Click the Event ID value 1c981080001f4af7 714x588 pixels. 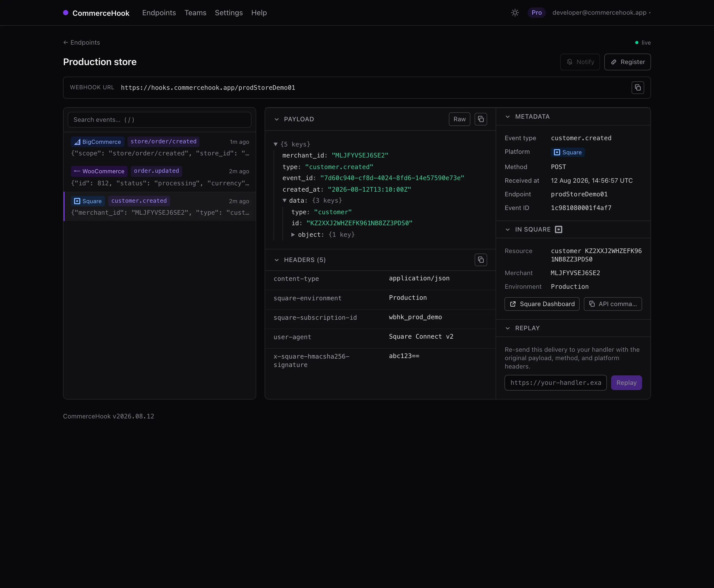point(581,208)
